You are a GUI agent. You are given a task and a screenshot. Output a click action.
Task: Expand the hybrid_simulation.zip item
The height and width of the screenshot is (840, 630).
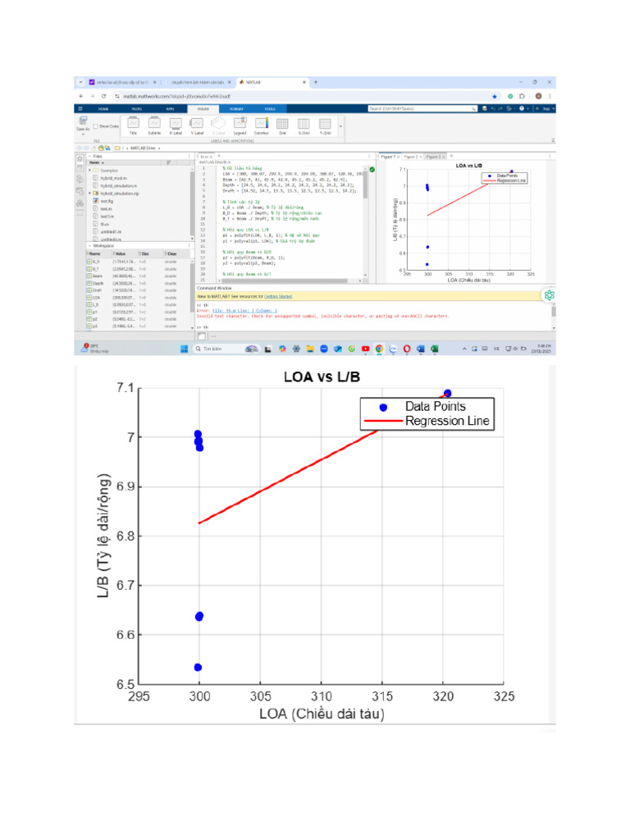tap(90, 194)
